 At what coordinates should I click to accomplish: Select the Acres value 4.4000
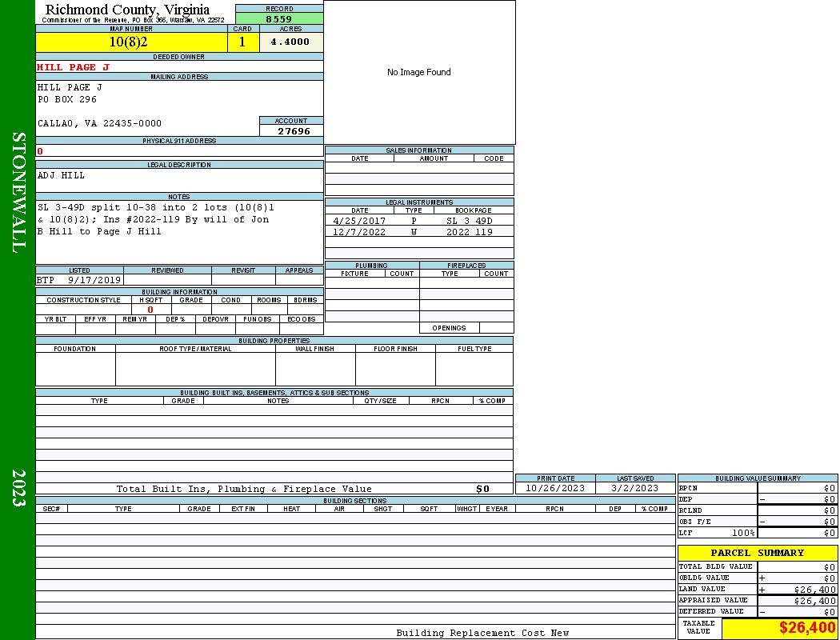[290, 42]
